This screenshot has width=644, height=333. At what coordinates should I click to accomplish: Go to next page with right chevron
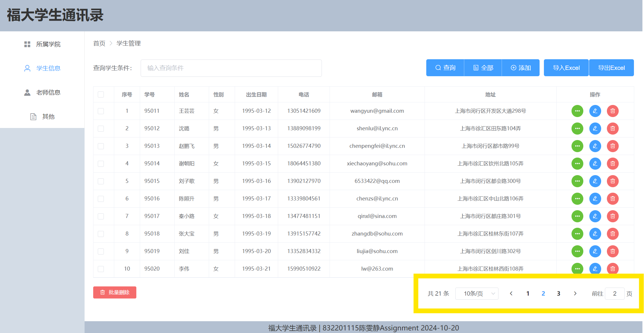575,294
